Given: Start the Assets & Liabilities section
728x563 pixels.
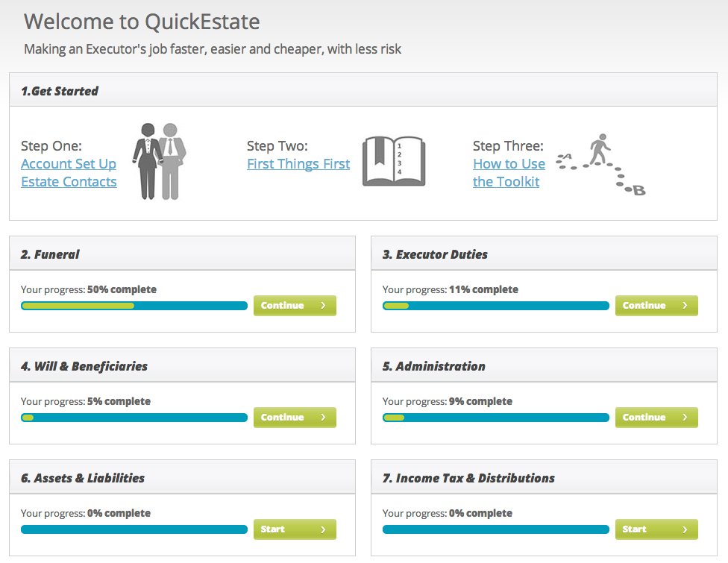Looking at the screenshot, I should (295, 529).
